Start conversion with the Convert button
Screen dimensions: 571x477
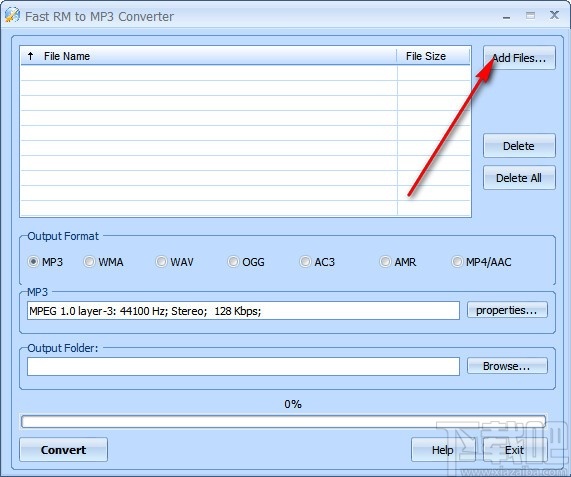tap(63, 450)
